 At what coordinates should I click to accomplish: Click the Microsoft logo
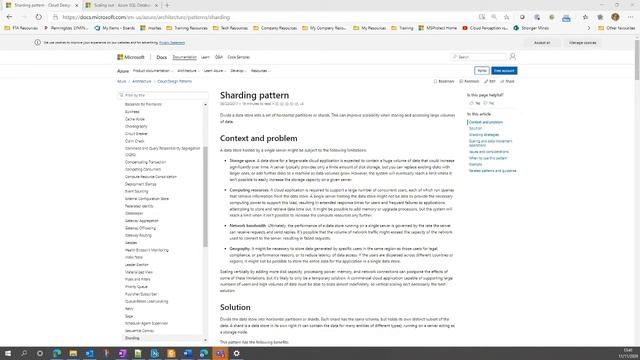click(x=131, y=57)
